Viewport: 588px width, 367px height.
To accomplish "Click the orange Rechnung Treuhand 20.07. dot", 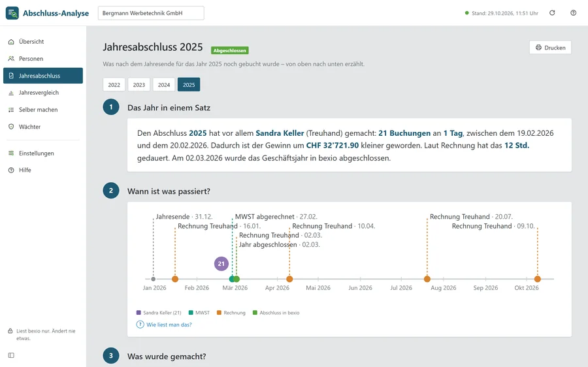I will (427, 279).
